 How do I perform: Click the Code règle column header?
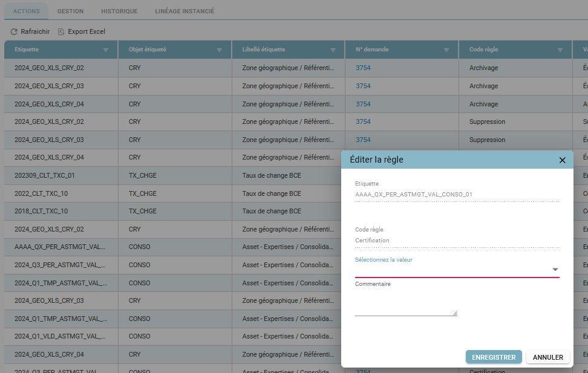pyautogui.click(x=515, y=50)
